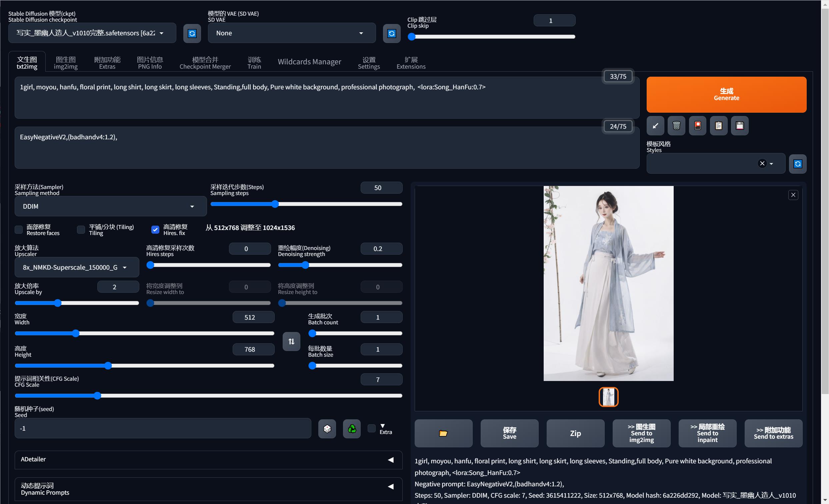The width and height of the screenshot is (829, 504).
Task: Open the Styles dropdown arrow
Action: pos(771,164)
